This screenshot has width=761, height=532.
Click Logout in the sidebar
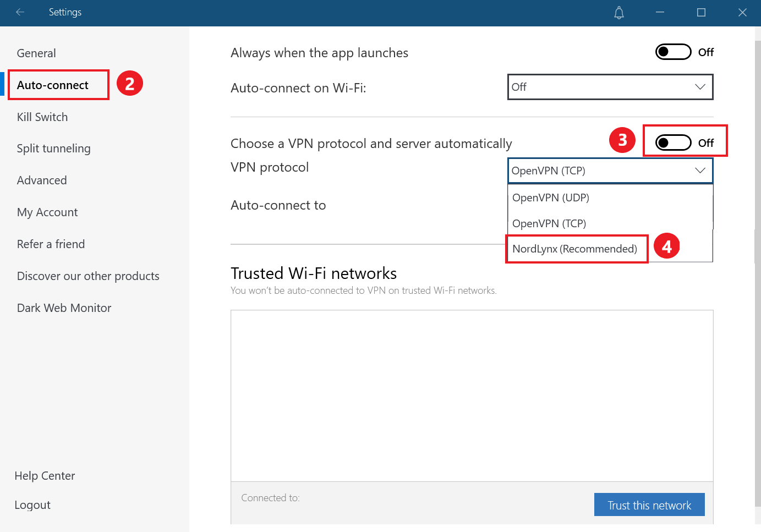32,505
